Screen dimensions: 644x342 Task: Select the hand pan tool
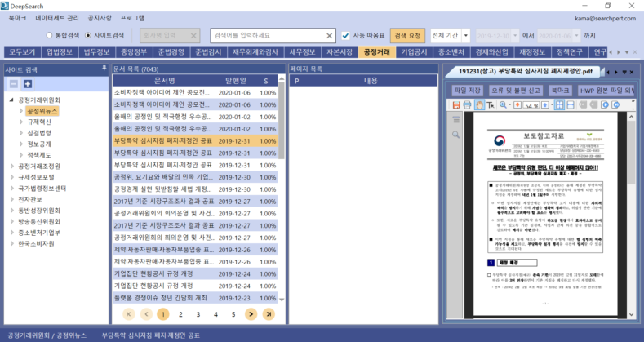tap(479, 105)
